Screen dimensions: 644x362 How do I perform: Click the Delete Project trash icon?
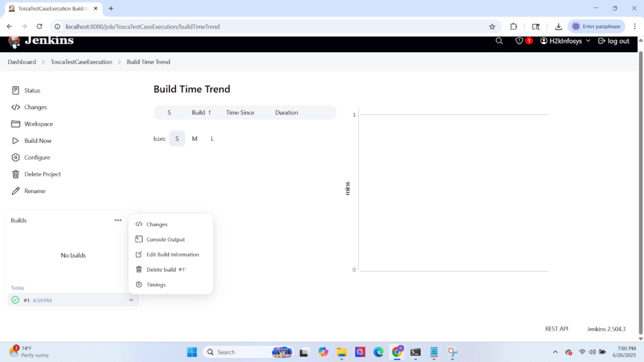[x=15, y=174]
